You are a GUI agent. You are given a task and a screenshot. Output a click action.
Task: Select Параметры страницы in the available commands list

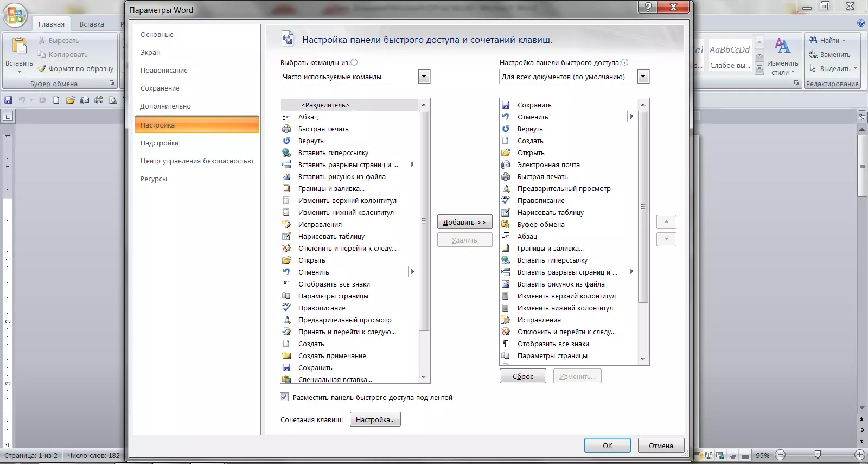click(350, 296)
